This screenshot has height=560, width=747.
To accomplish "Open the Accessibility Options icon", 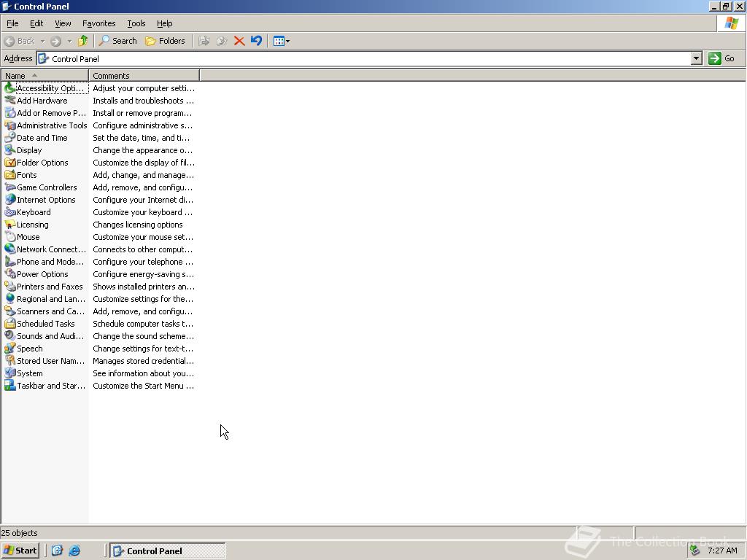I will 10,87.
